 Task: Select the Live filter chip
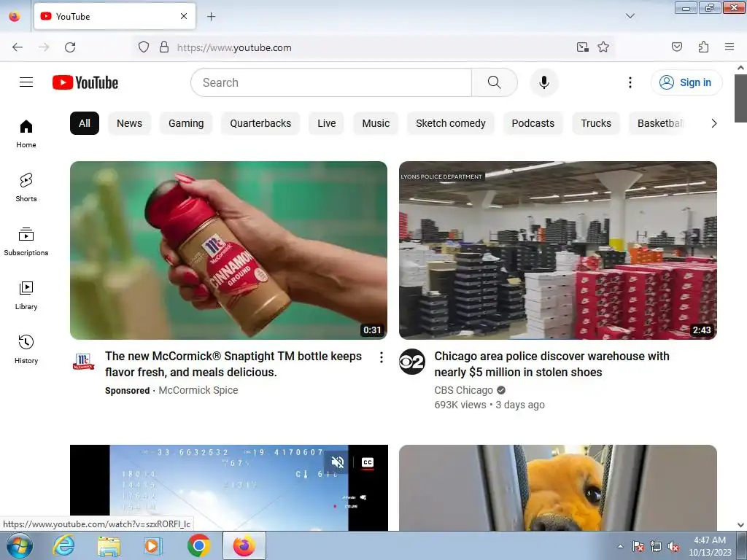tap(326, 123)
